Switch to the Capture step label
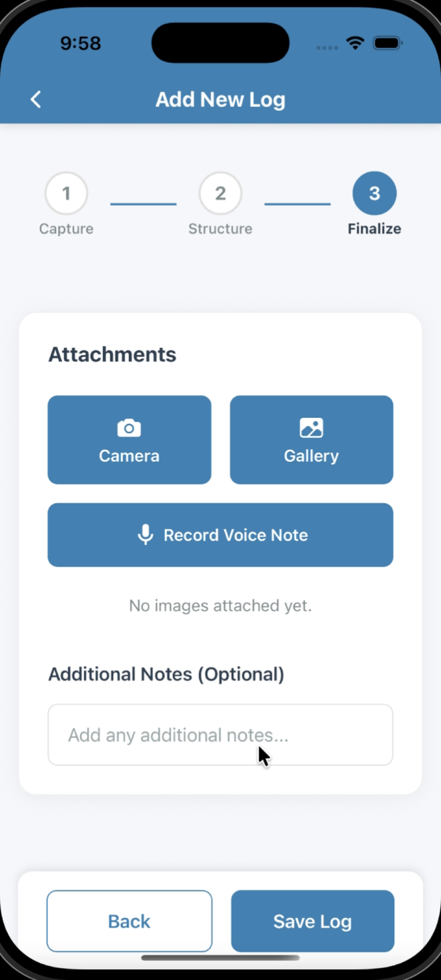Screen dimensions: 441x980 coord(66,228)
